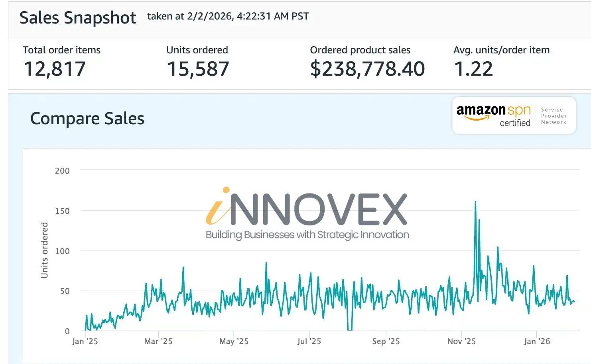Click the Jan '26 label on the chart
Image resolution: width=591 pixels, height=364 pixels.
[x=536, y=341]
